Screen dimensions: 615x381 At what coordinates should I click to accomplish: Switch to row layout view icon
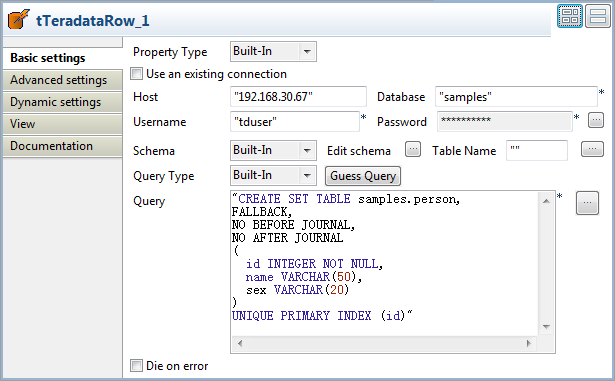598,16
